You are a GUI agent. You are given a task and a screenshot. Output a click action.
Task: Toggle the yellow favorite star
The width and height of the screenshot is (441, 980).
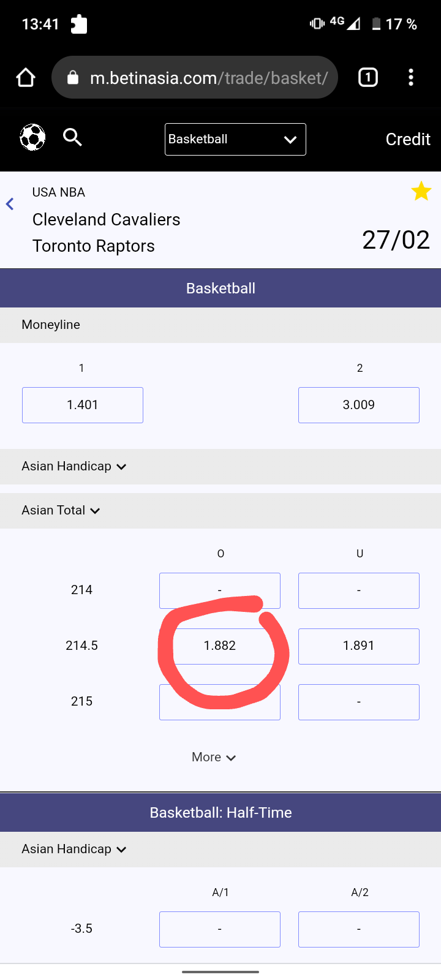click(421, 192)
